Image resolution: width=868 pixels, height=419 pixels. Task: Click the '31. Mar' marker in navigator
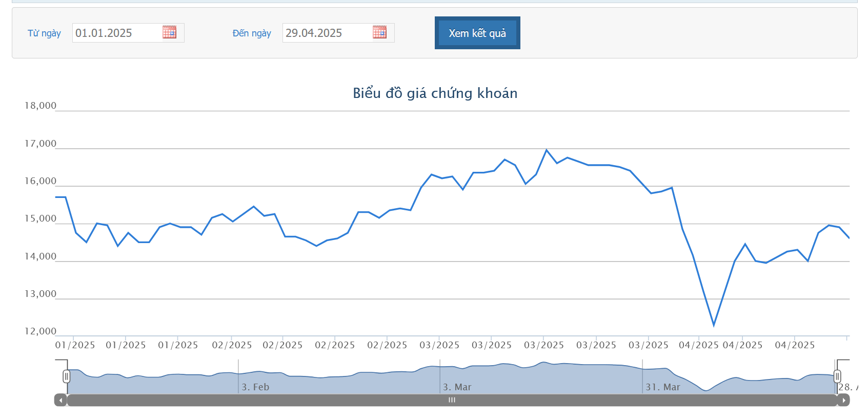(663, 387)
